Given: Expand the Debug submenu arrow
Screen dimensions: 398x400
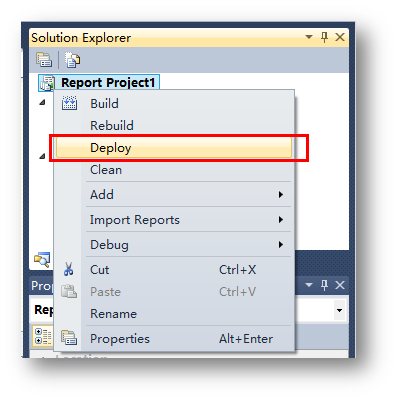Looking at the screenshot, I should [x=281, y=245].
